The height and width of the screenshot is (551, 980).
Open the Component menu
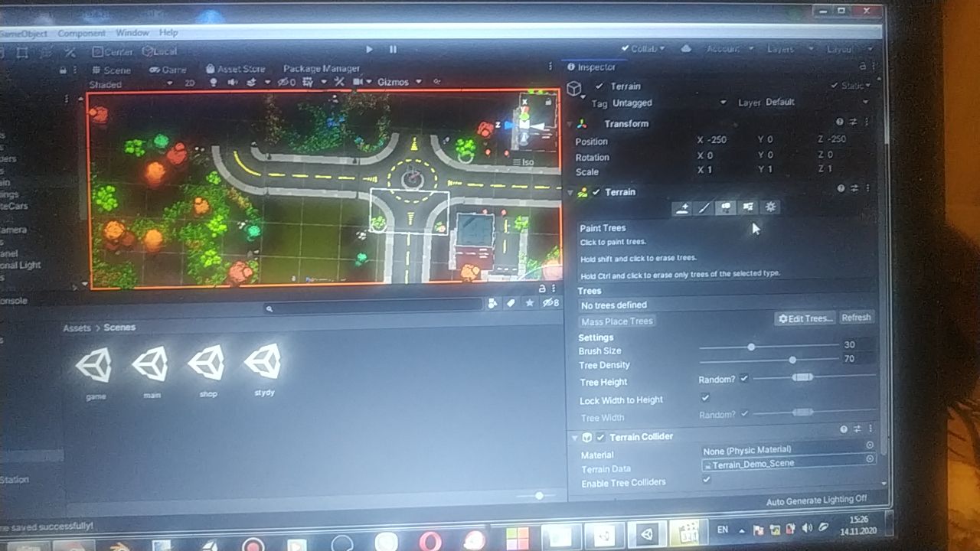[82, 34]
